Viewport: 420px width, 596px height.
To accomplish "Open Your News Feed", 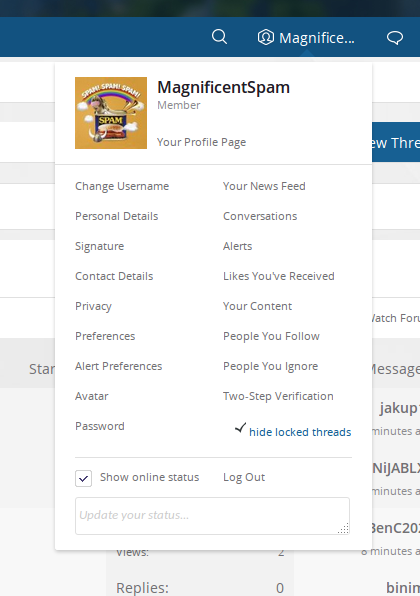I will (264, 186).
